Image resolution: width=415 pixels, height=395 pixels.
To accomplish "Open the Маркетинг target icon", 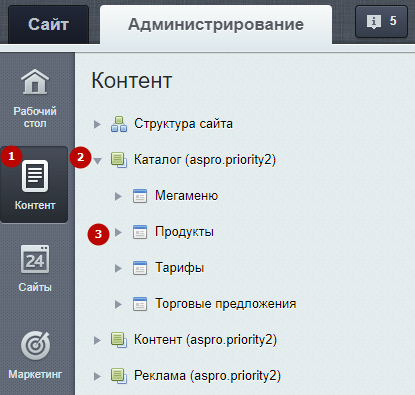I will coord(36,346).
